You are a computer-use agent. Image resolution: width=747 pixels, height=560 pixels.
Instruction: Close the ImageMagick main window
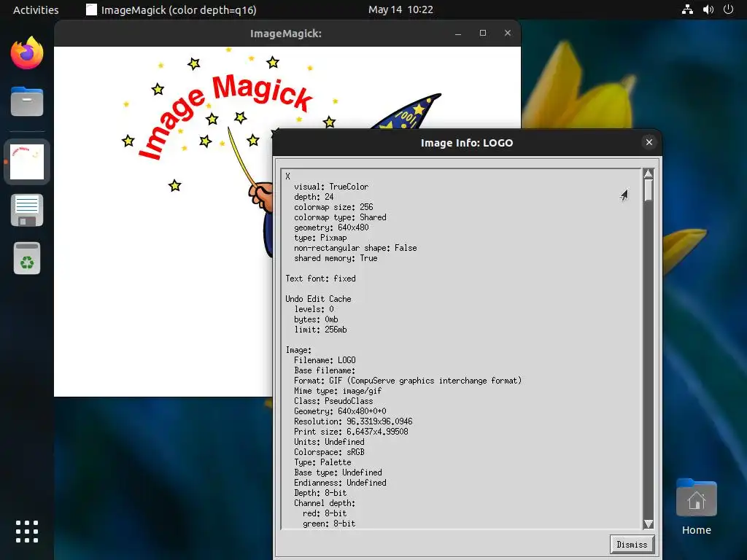[508, 34]
